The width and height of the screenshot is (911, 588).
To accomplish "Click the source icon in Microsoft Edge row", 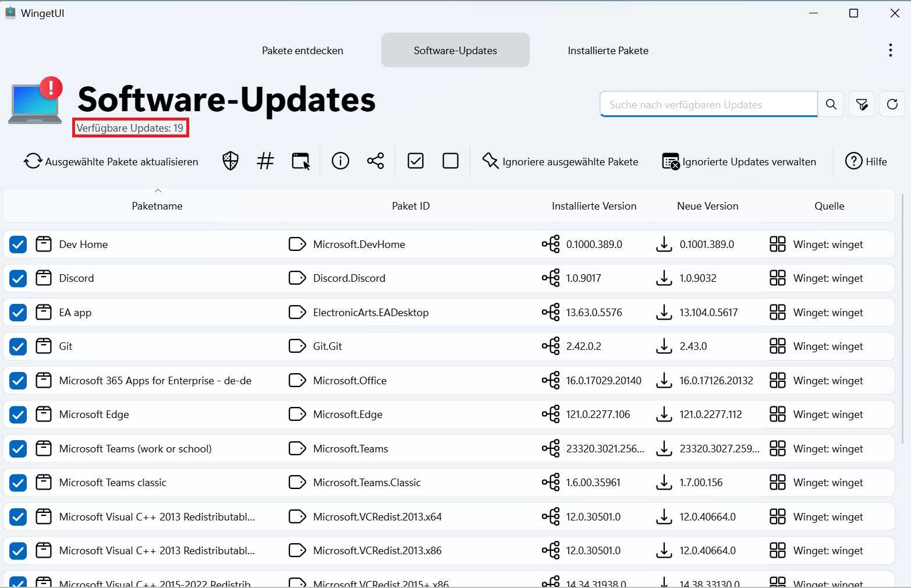I will (x=778, y=415).
